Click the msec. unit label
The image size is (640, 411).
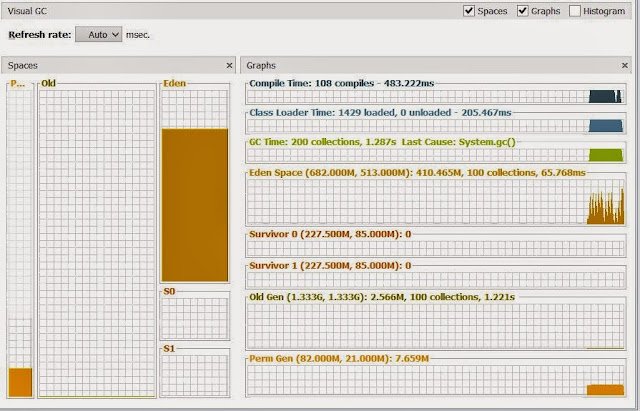point(138,35)
